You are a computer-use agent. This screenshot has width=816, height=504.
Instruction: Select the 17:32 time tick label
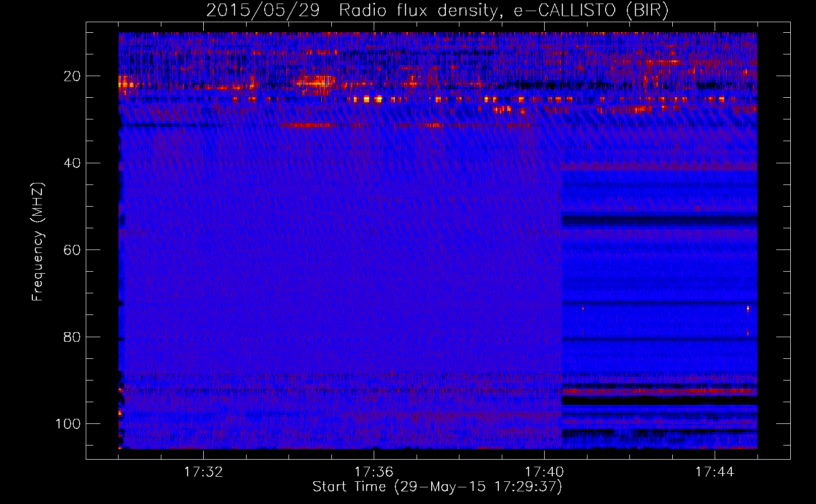tap(203, 472)
